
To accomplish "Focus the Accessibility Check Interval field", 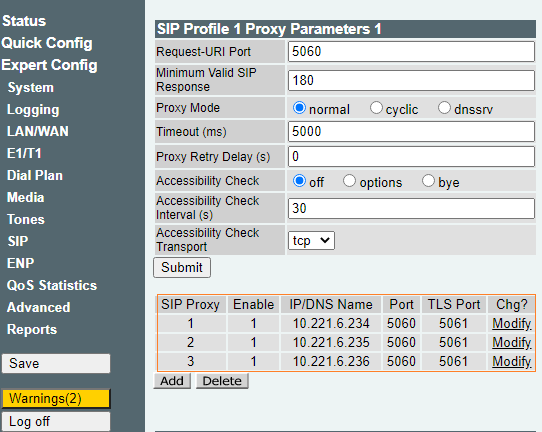I will coord(411,208).
